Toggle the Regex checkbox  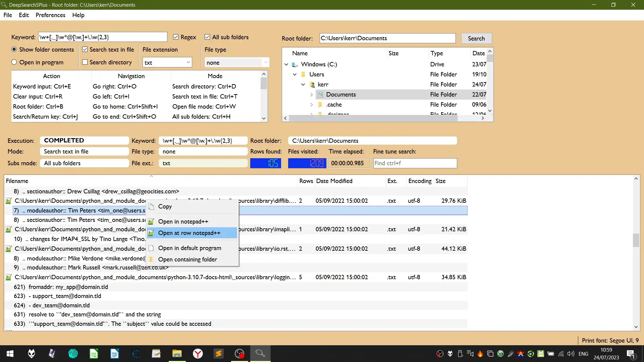click(176, 37)
